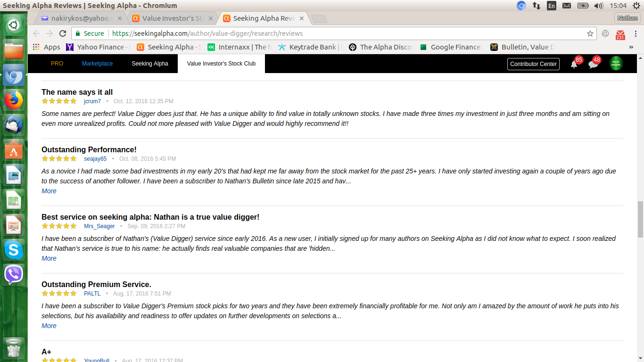644x362 pixels.
Task: Open the volume control in the top panel
Action: [599, 6]
